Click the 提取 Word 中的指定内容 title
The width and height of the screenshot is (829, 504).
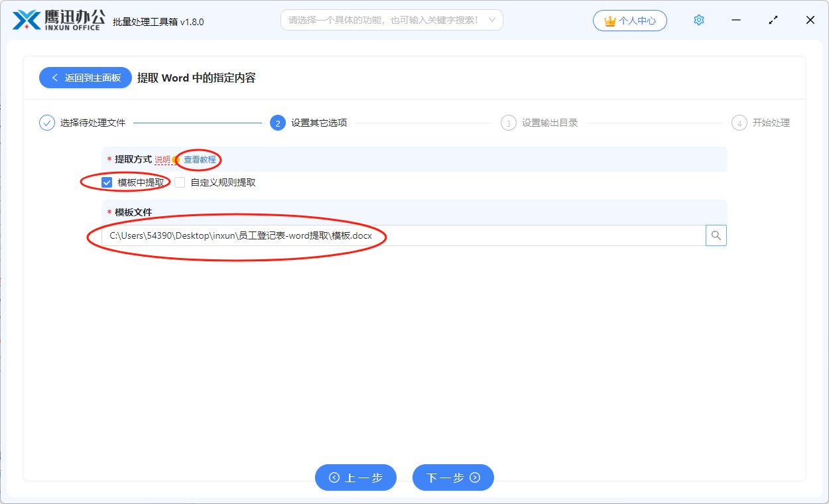[196, 78]
